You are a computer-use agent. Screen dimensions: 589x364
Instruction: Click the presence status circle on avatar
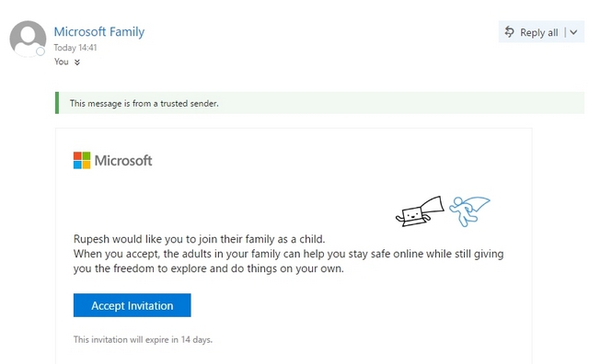pyautogui.click(x=40, y=51)
